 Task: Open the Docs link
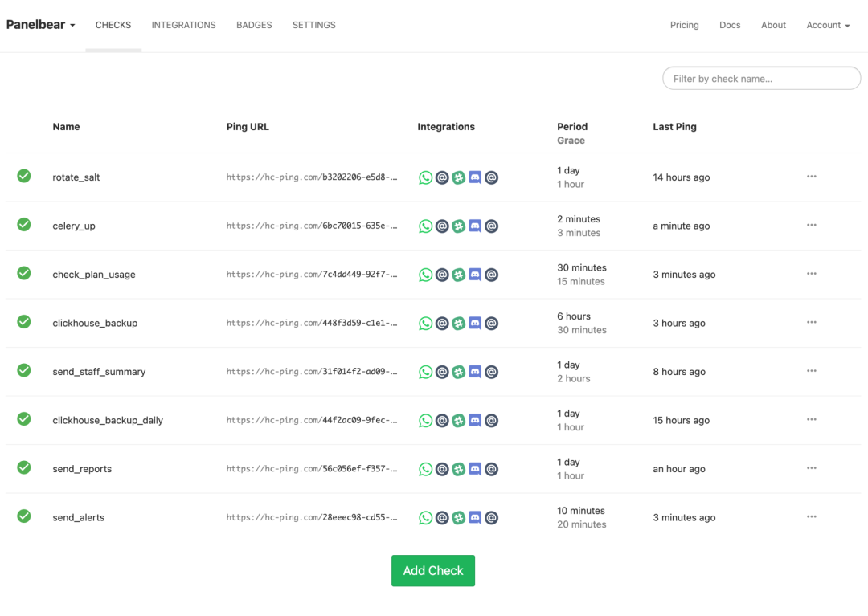730,25
